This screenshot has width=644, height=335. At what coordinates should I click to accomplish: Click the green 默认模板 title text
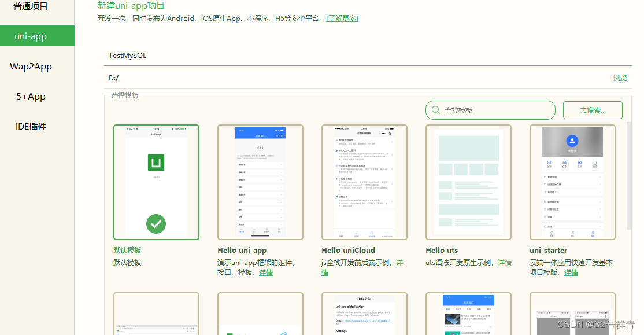pyautogui.click(x=127, y=251)
